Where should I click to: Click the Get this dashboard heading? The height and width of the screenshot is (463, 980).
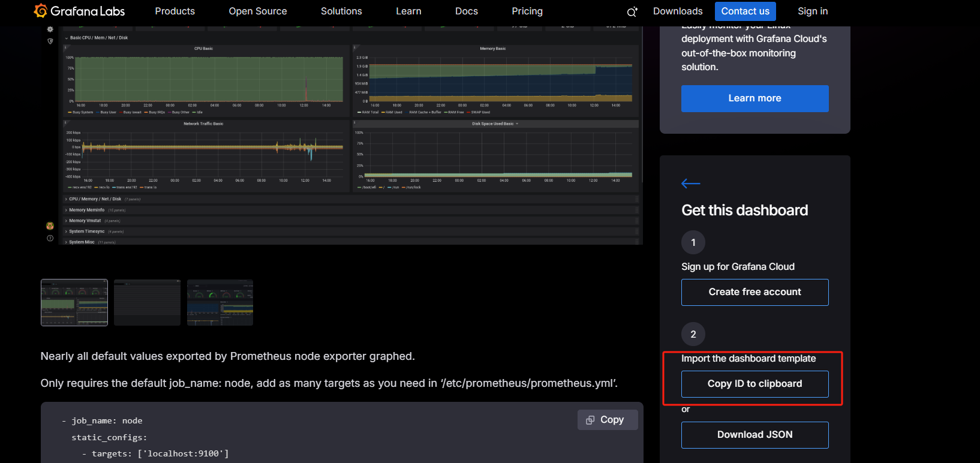point(745,211)
